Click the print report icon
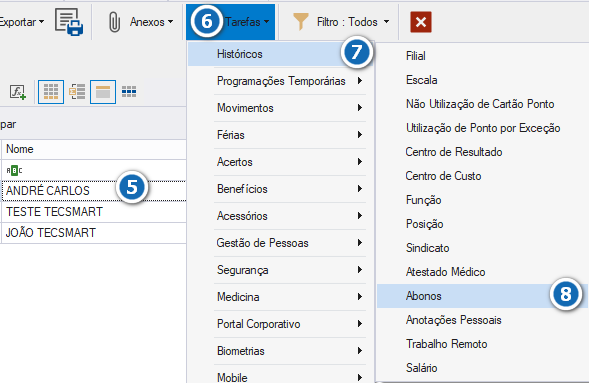Screen dimensions: 589x383 point(69,22)
